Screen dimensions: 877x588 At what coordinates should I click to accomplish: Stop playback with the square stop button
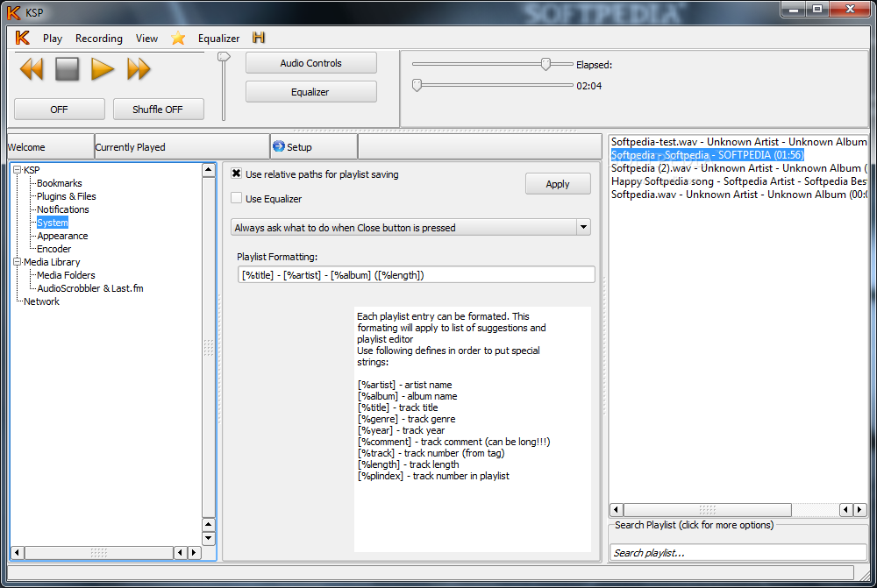click(68, 69)
